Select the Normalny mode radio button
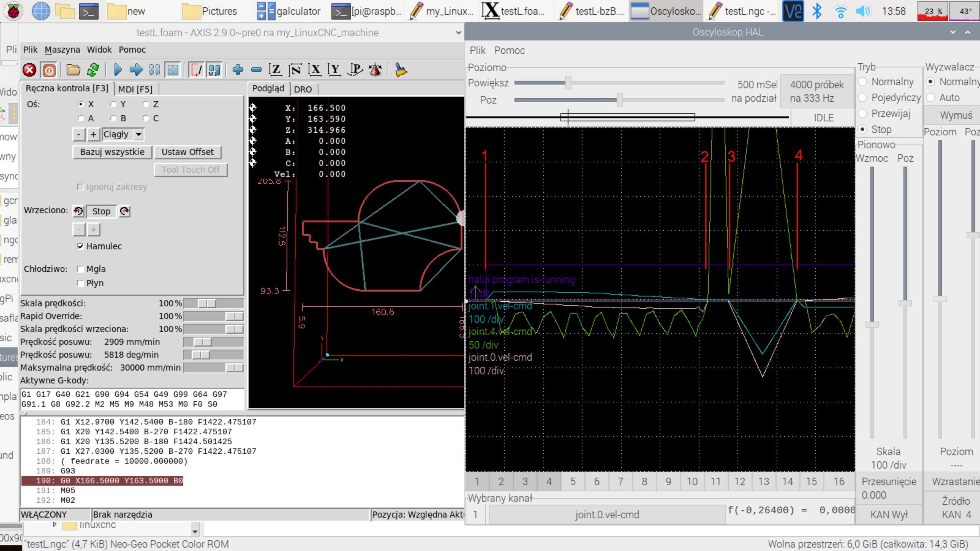The height and width of the screenshot is (551, 980). point(863,82)
